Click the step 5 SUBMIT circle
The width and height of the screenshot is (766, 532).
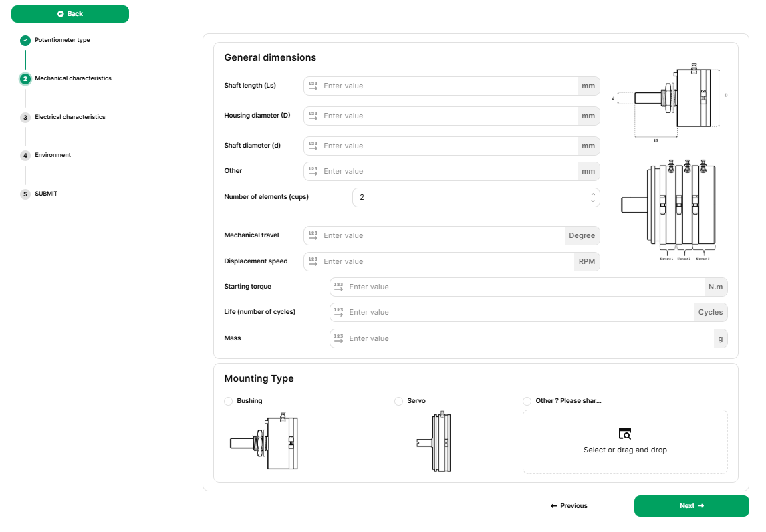[25, 194]
